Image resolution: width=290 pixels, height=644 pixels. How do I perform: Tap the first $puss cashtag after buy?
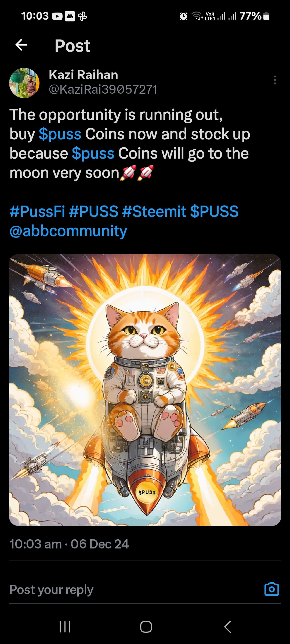[x=60, y=134]
